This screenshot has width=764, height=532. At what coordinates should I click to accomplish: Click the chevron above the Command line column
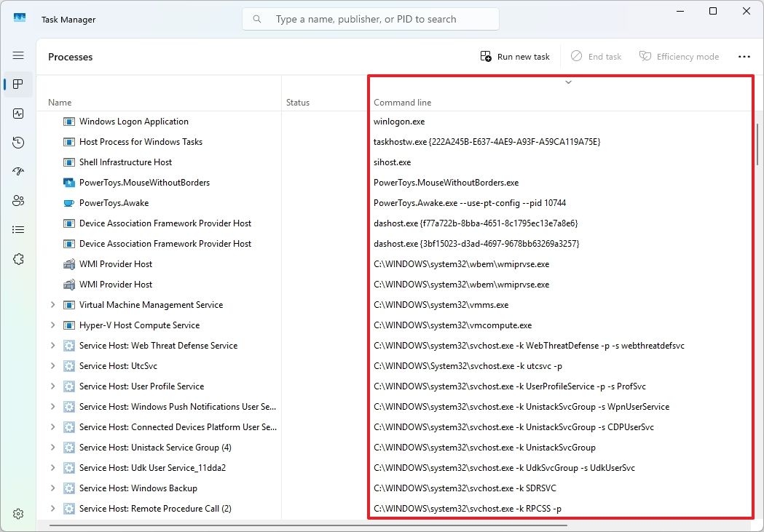568,82
